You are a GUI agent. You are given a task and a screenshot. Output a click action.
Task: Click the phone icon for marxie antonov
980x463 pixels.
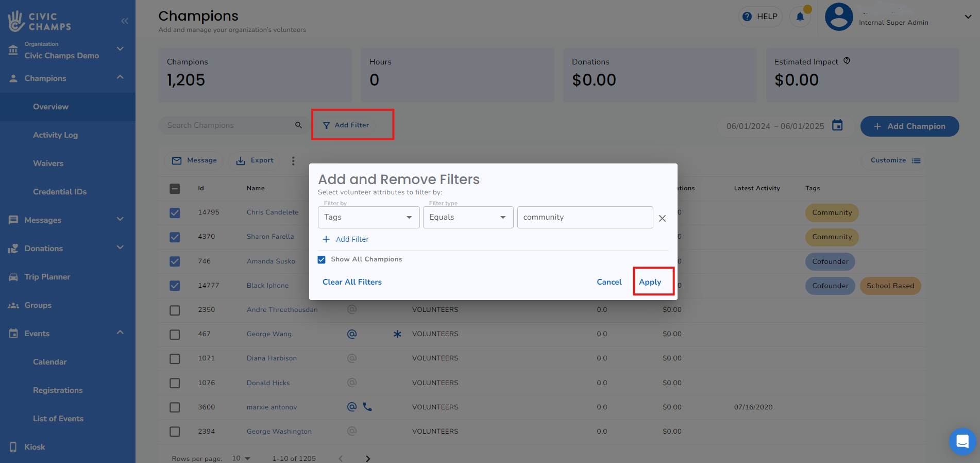(367, 407)
